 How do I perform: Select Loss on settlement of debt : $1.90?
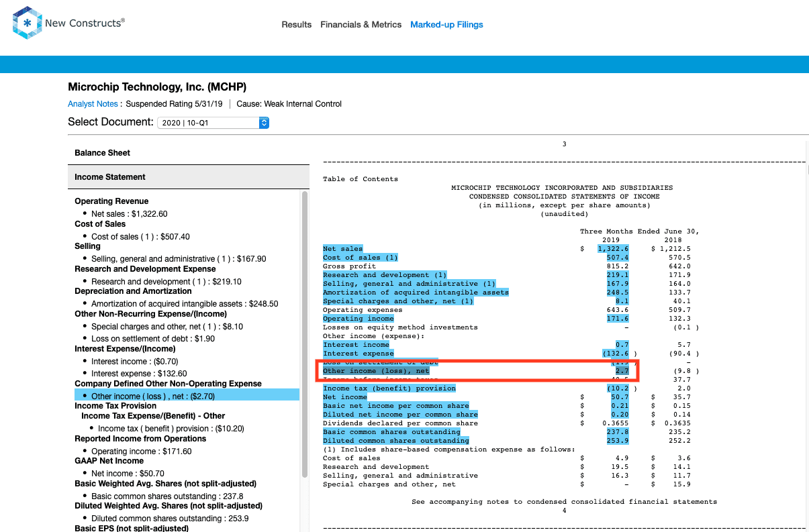[x=153, y=339]
